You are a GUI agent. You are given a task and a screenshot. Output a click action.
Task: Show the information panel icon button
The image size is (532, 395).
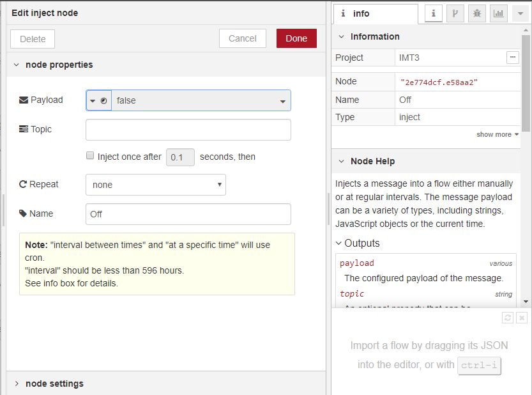click(433, 13)
